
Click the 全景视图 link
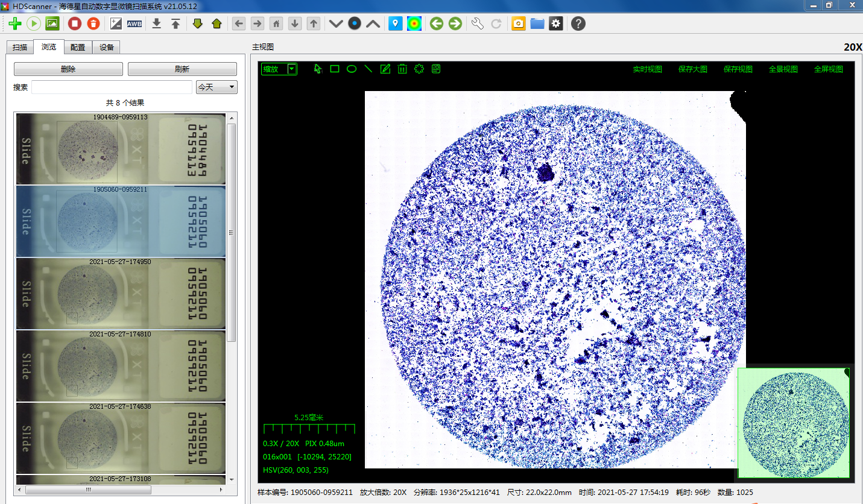tap(783, 69)
